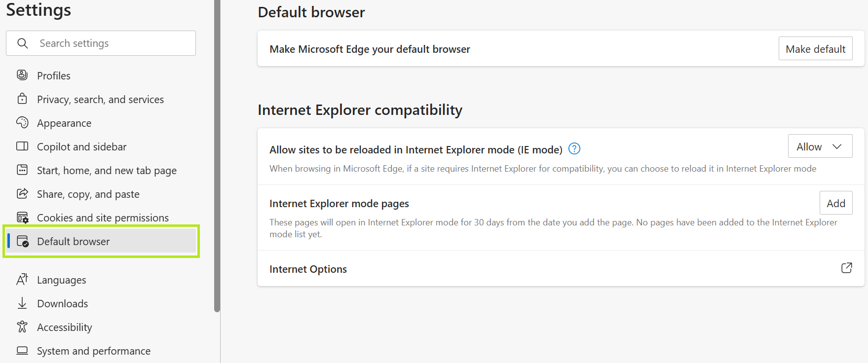Open the Internet Options row
Image resolution: width=868 pixels, height=363 pixels.
(x=561, y=269)
